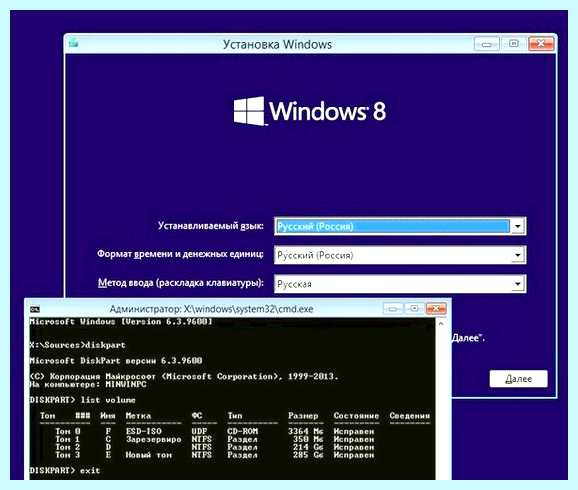Maximize the cmd.exe window
Image resolution: width=578 pixels, height=490 pixels.
click(x=414, y=308)
